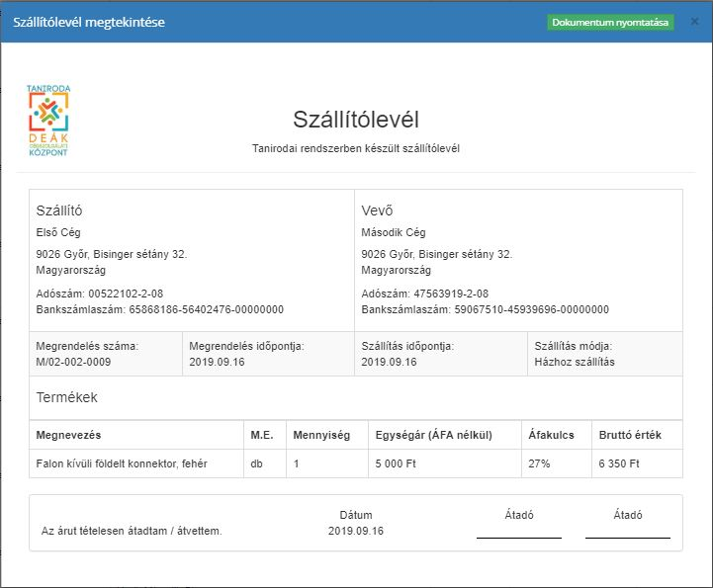The width and height of the screenshot is (713, 588).
Task: Click the Tanoda Deák Központ logo
Action: coord(49,121)
